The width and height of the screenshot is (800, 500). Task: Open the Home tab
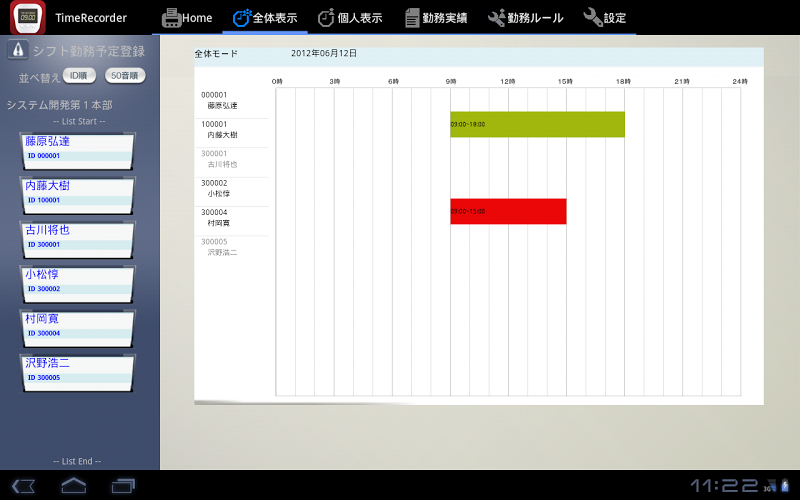coord(187,18)
